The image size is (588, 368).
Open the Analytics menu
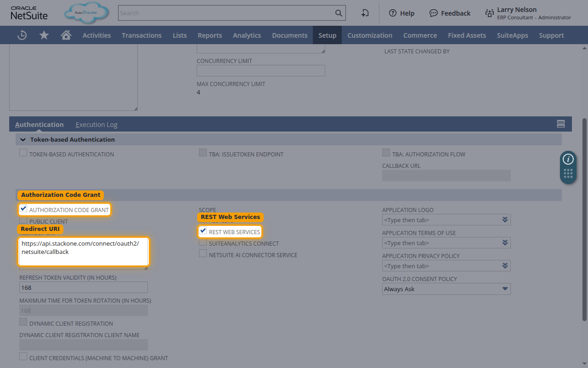point(247,35)
